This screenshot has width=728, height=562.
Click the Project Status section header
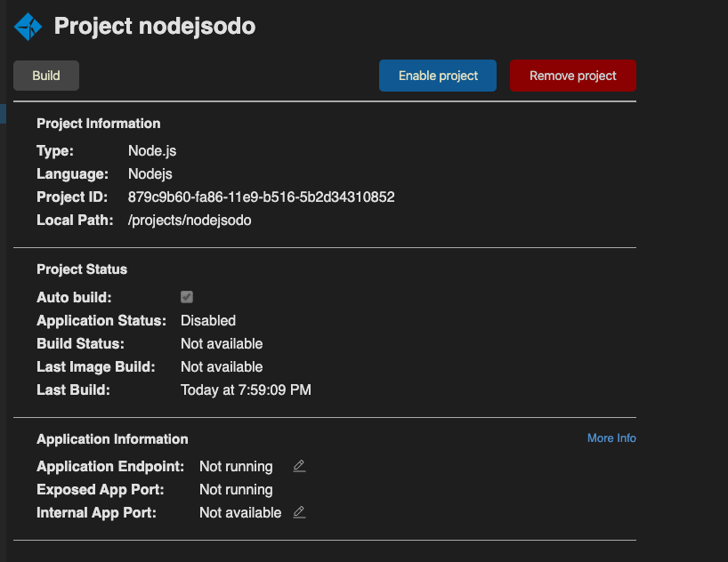pos(82,269)
